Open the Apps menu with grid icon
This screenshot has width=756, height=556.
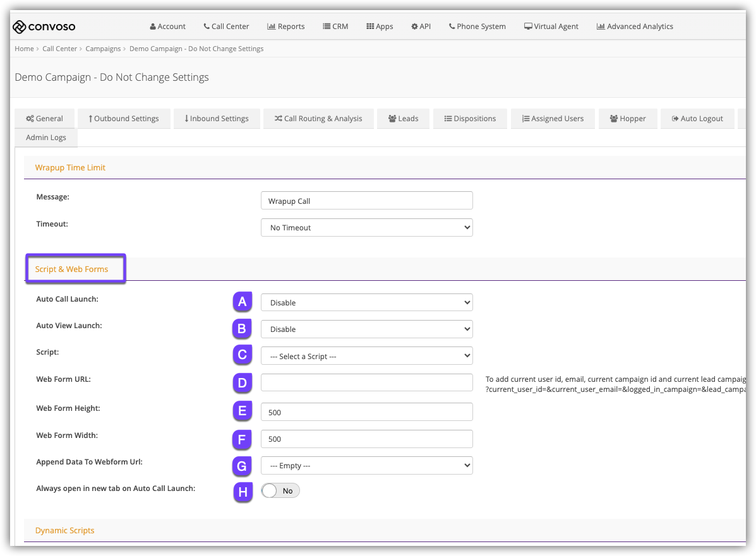tap(380, 27)
